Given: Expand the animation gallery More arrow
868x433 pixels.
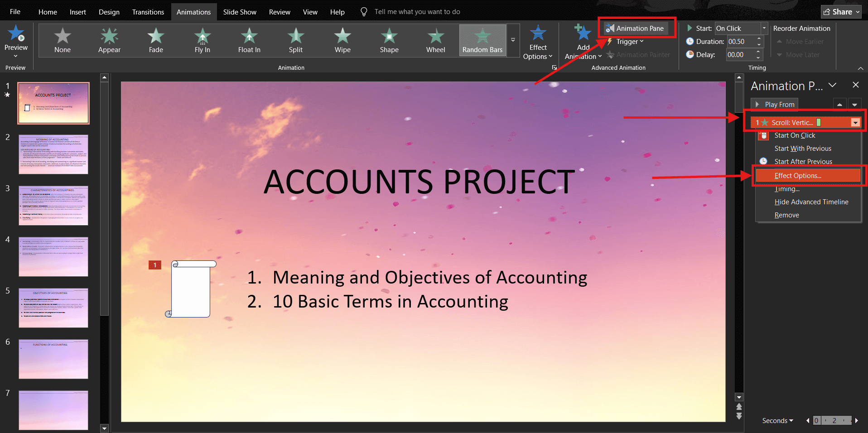Looking at the screenshot, I should [513, 40].
